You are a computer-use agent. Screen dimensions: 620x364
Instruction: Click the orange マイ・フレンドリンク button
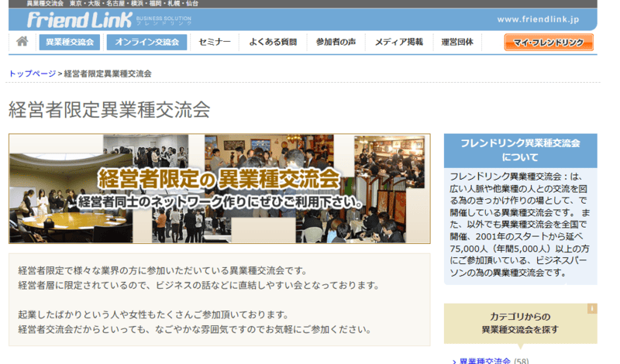click(549, 43)
